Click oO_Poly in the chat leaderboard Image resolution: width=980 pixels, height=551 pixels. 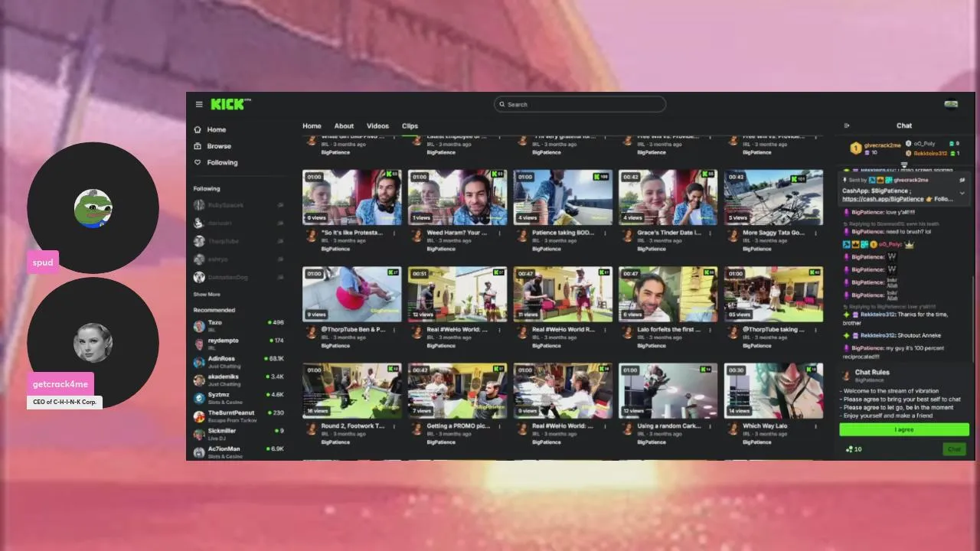pos(924,144)
